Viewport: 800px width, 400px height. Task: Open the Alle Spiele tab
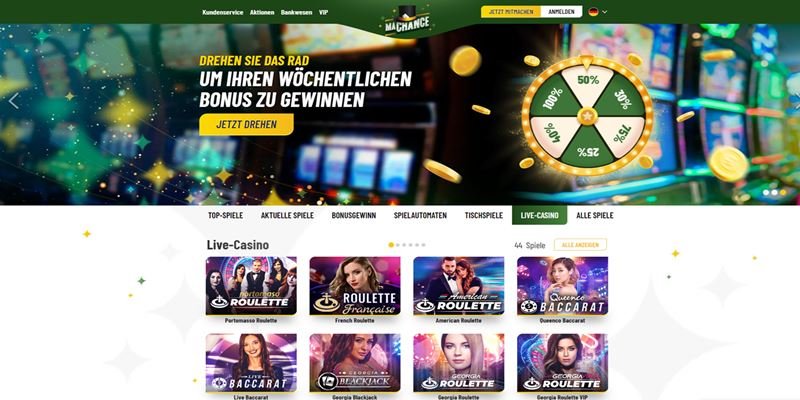pyautogui.click(x=595, y=215)
